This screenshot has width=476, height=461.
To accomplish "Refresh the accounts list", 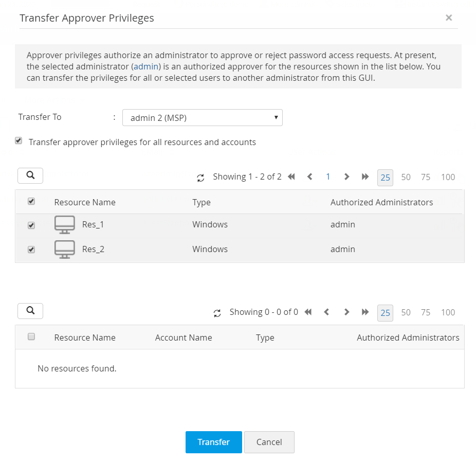I will coord(217,313).
